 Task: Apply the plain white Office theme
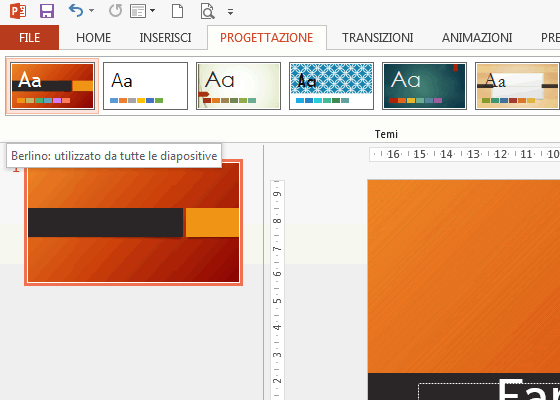click(x=145, y=86)
